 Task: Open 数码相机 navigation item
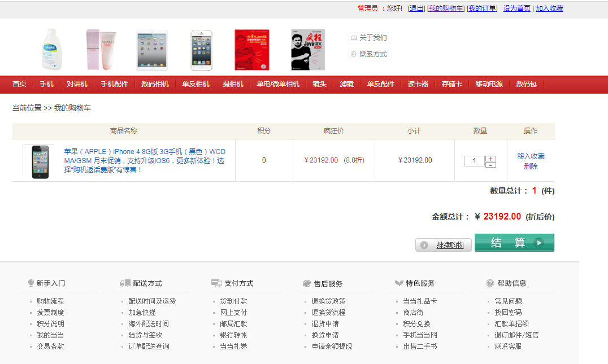tap(155, 84)
